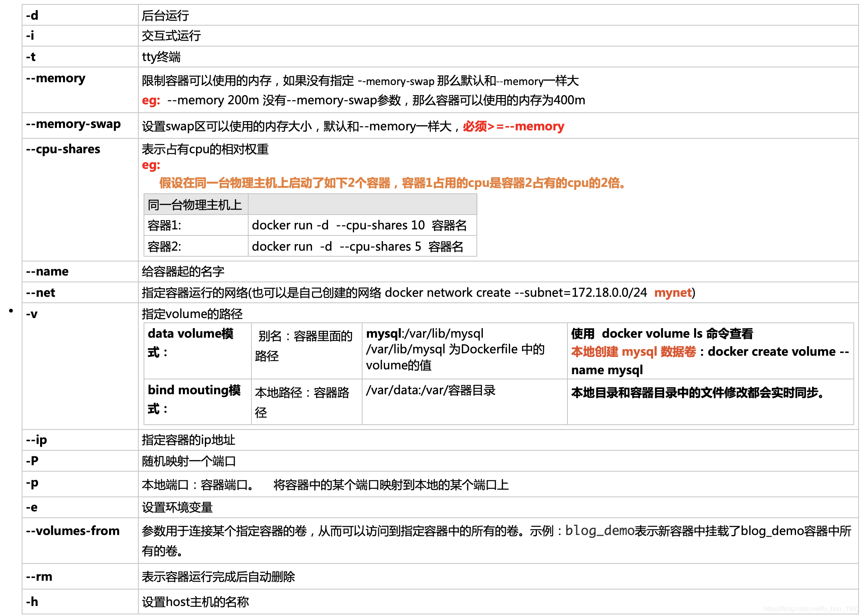Click the --name option cell

coord(80,272)
